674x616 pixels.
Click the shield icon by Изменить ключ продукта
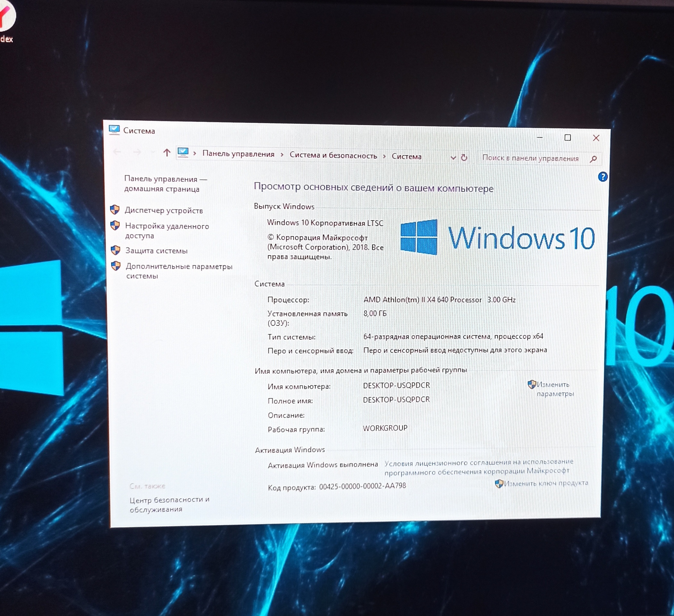click(x=499, y=483)
